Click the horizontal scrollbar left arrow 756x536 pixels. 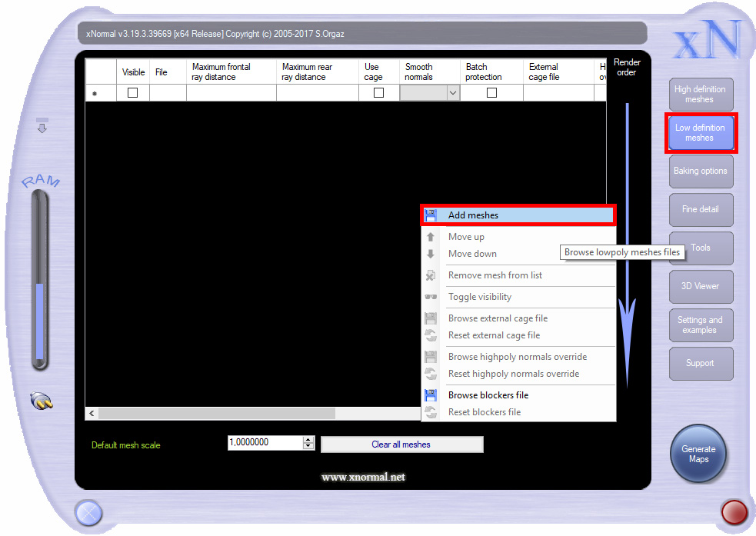92,414
